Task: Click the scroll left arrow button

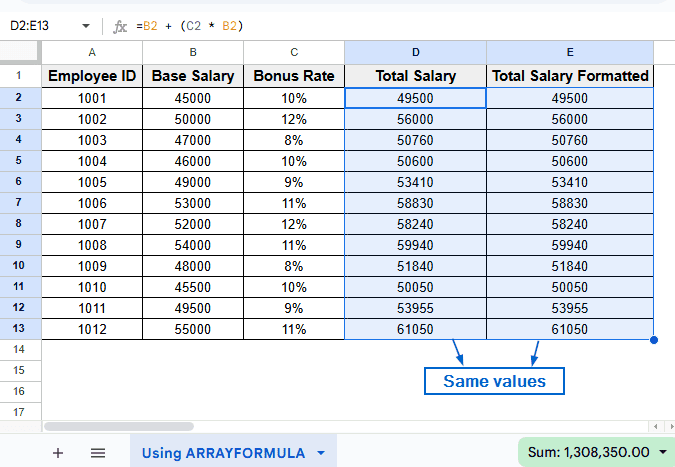Action: tap(655, 427)
